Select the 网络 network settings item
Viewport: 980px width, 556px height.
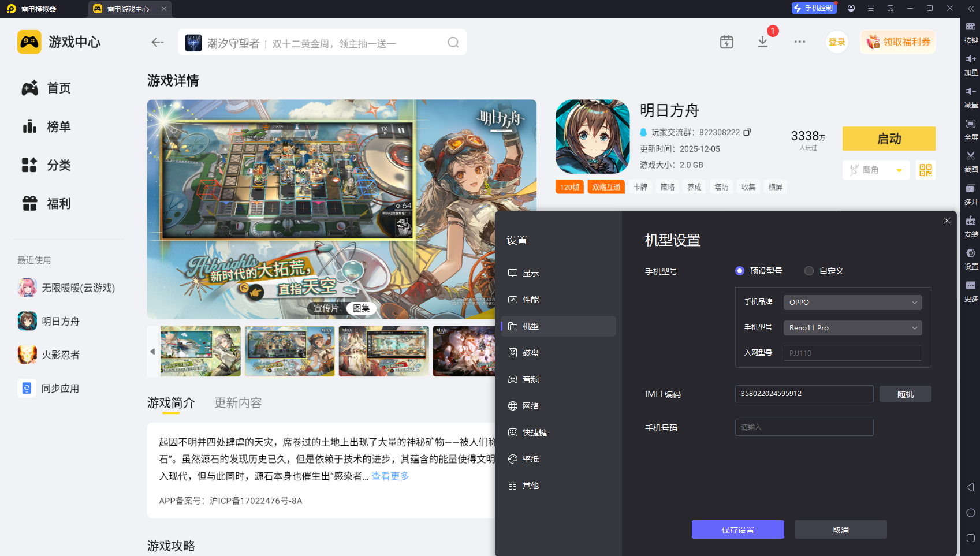point(531,405)
